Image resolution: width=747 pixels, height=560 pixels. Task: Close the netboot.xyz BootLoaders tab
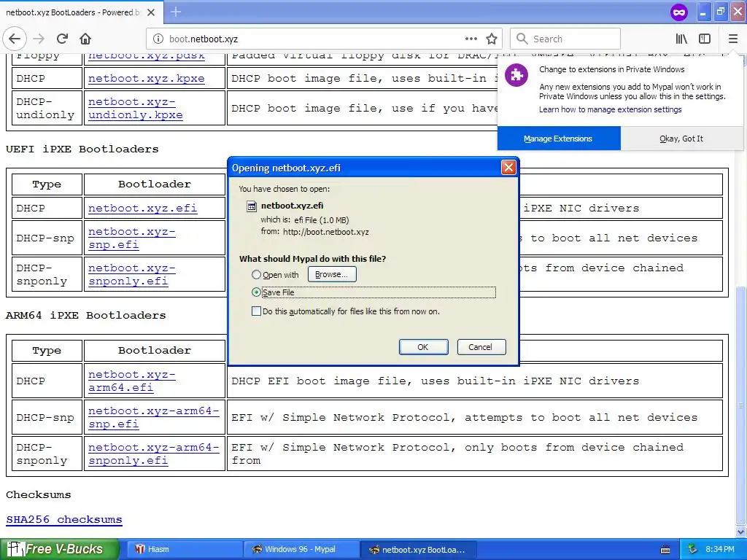(x=151, y=12)
